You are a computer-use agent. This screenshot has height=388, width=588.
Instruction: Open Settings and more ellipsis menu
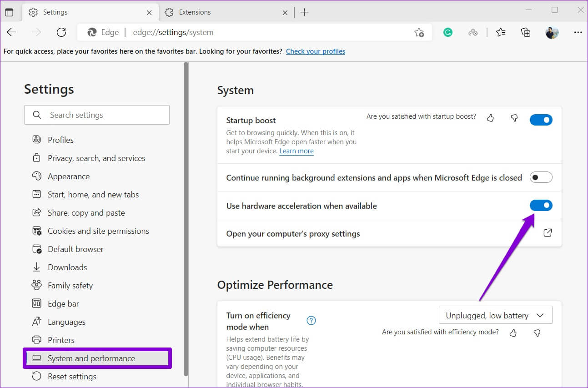(x=578, y=32)
